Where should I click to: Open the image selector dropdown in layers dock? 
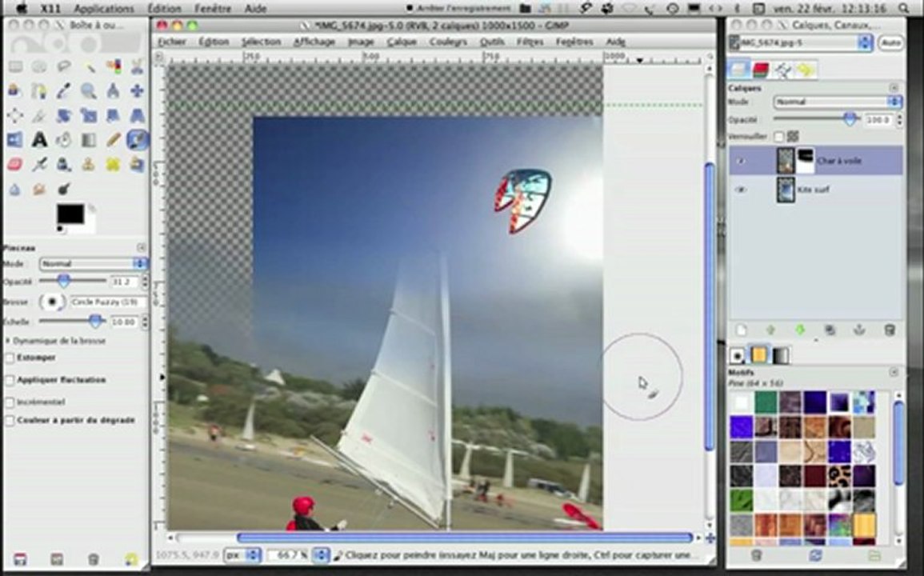click(800, 42)
